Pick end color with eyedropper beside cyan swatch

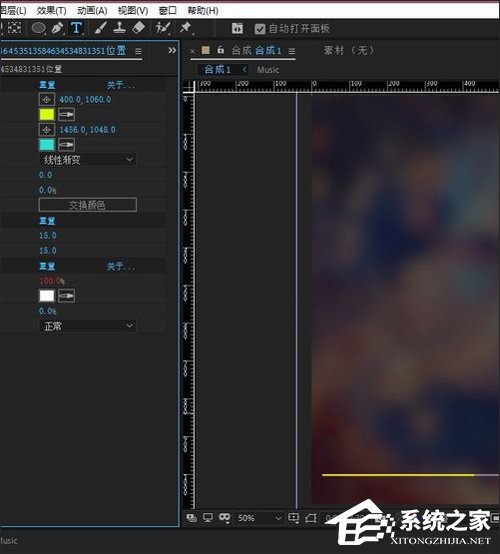tap(66, 145)
